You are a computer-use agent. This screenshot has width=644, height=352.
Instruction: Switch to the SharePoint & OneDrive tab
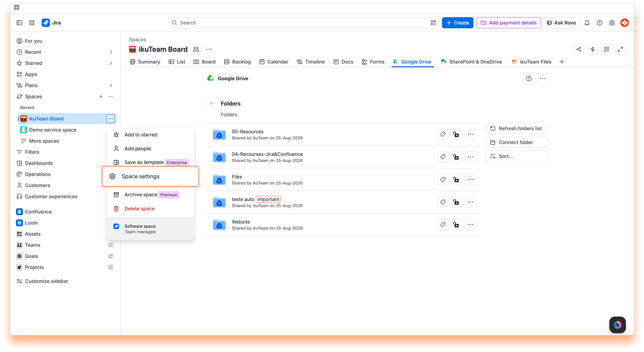(471, 62)
